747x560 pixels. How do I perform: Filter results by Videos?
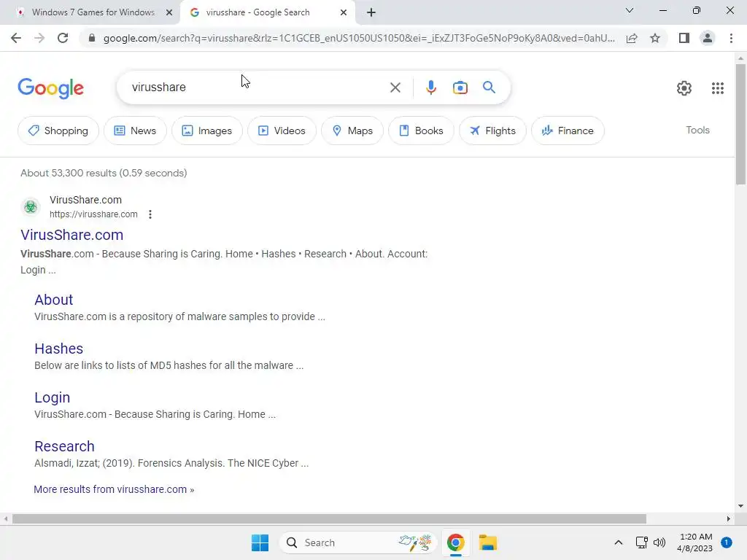(282, 131)
